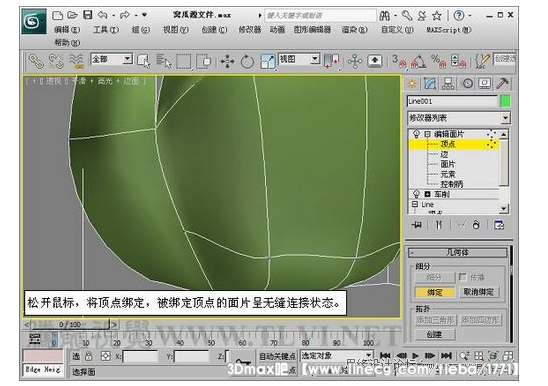Select the 面片 sub-object level

tap(448, 164)
